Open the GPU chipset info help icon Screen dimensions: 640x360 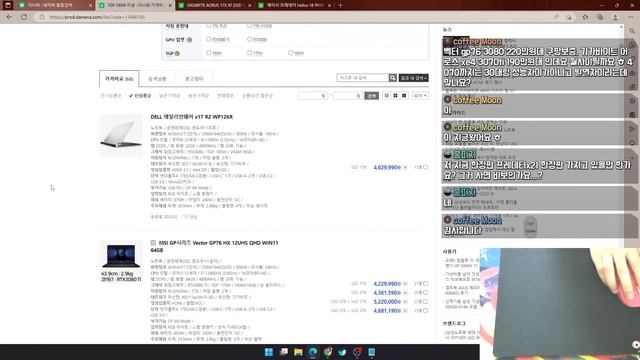189,40
